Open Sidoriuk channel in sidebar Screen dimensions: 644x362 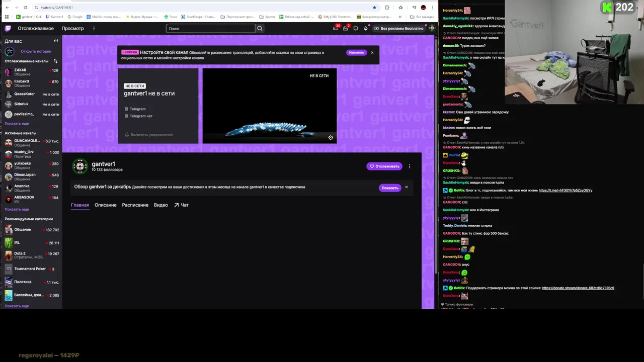(x=31, y=104)
